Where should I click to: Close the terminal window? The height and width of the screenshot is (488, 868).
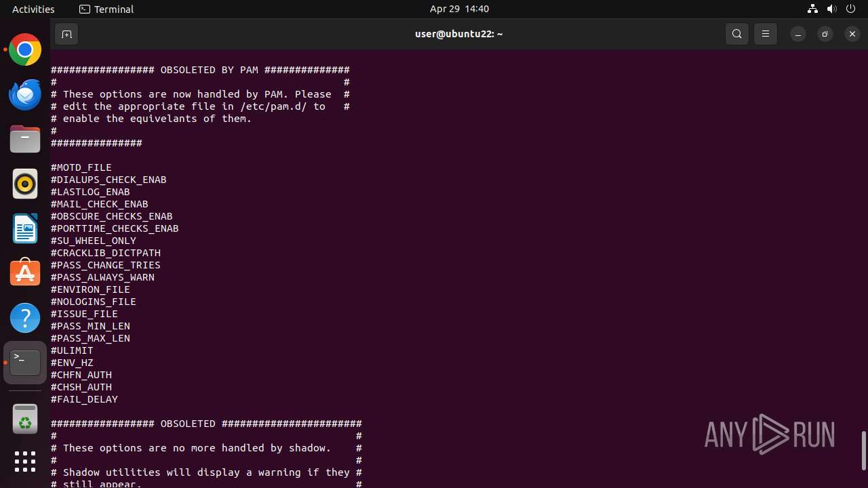(x=852, y=34)
